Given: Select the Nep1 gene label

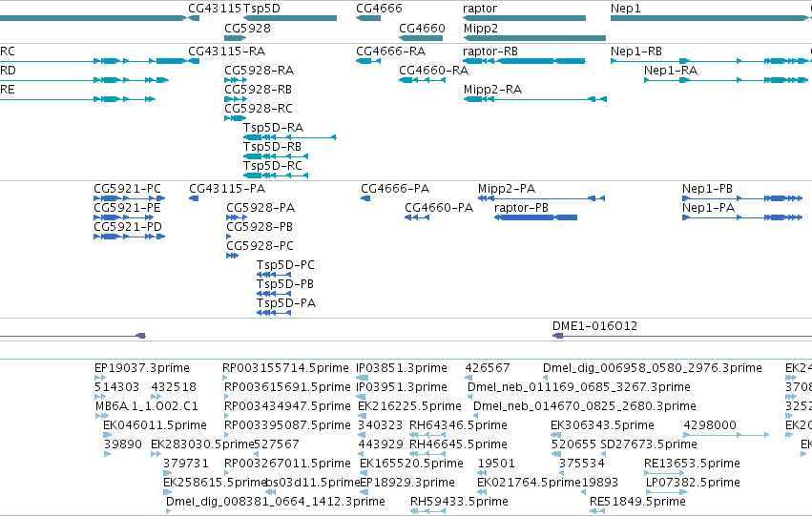Looking at the screenshot, I should pos(626,9).
